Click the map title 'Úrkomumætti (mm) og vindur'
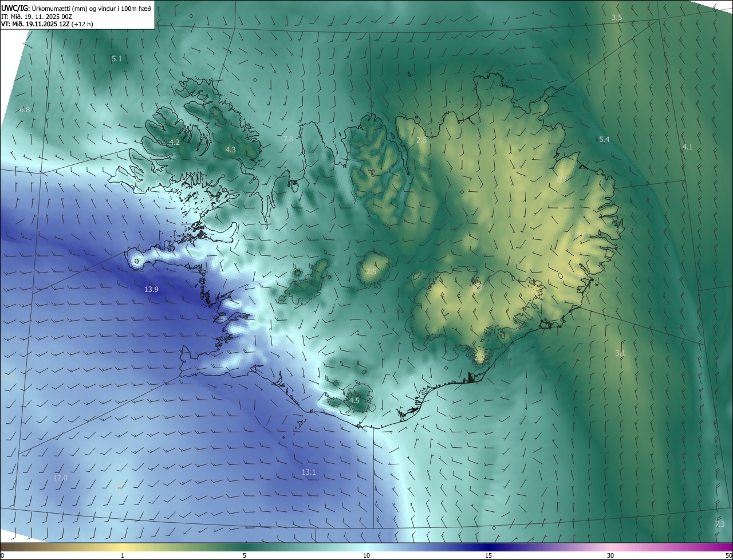Screen dimensions: 733x560 [75, 8]
